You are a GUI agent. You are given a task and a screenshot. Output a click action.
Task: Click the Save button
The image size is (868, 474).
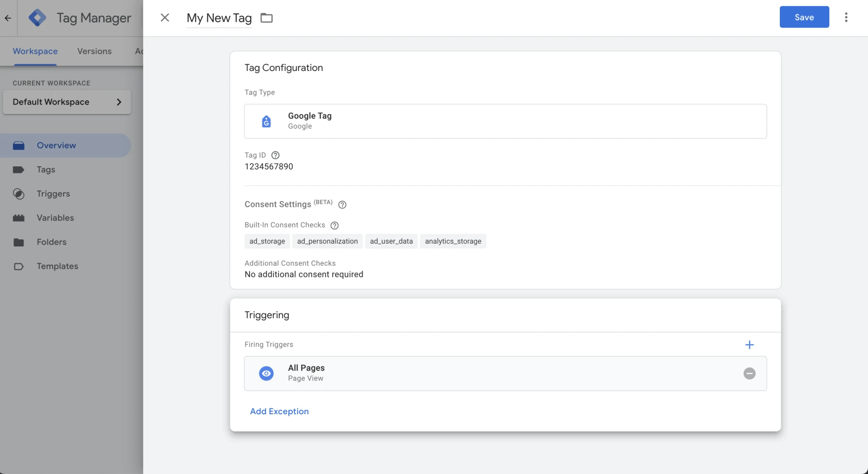tap(804, 17)
